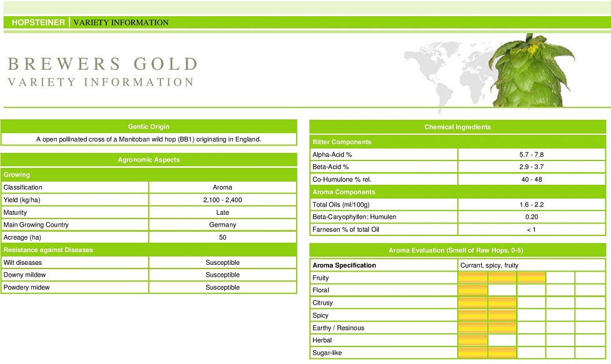
Task: Select the Aroma classification value
Action: 222,187
